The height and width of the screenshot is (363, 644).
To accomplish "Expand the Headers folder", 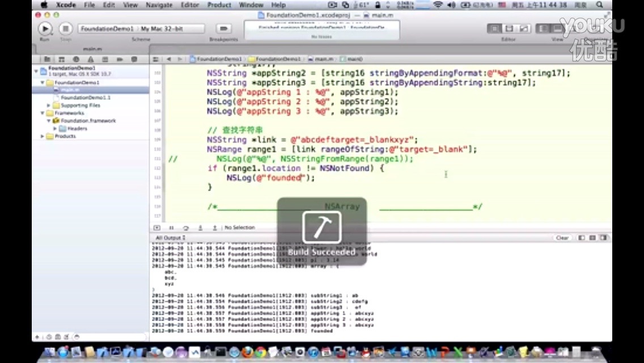I will (x=55, y=129).
